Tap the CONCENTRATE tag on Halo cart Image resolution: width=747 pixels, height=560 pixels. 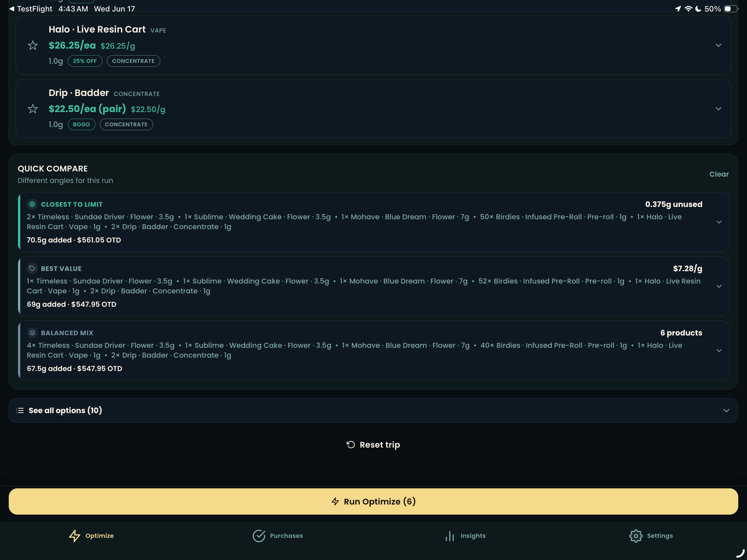pyautogui.click(x=133, y=61)
